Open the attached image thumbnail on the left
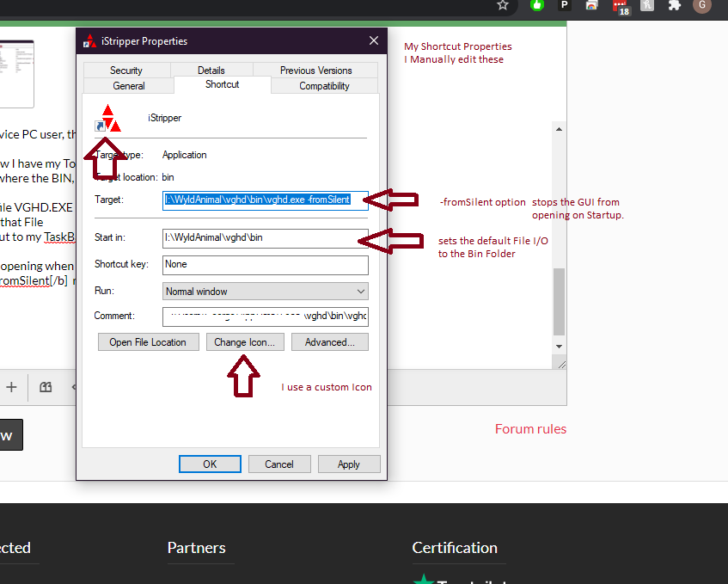The height and width of the screenshot is (584, 728). click(16, 73)
